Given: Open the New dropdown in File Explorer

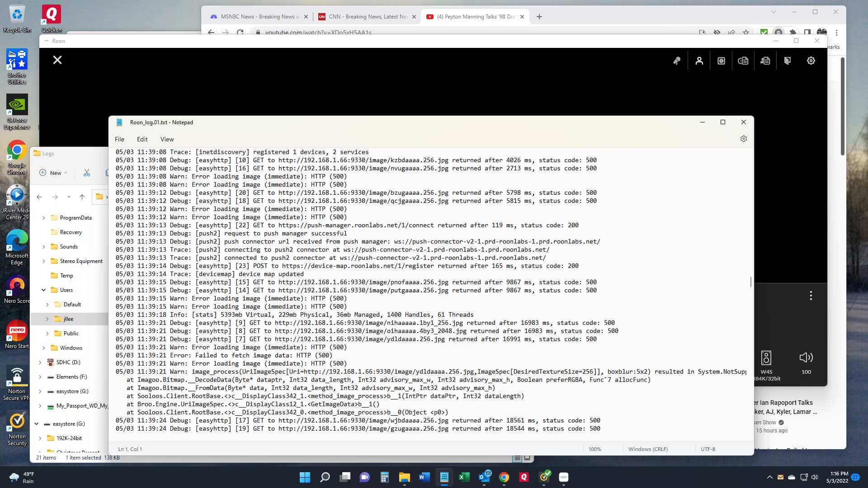Looking at the screenshot, I should click(x=53, y=173).
